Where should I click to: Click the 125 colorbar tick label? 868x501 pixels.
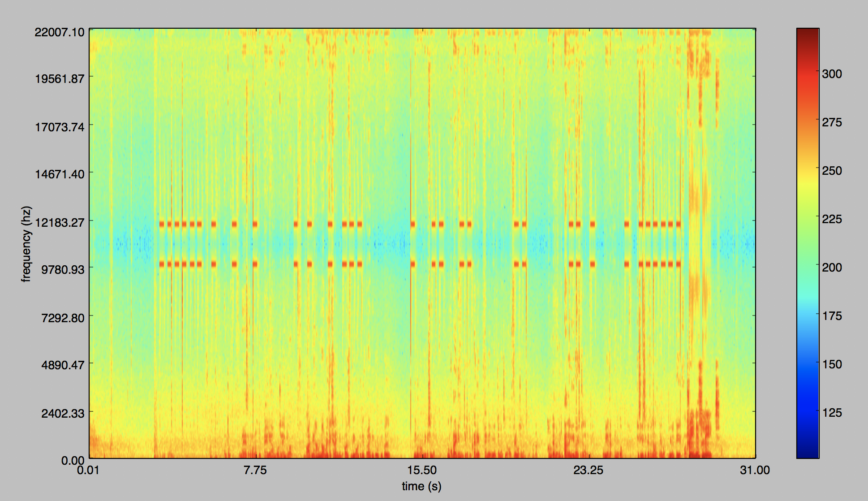pyautogui.click(x=832, y=413)
